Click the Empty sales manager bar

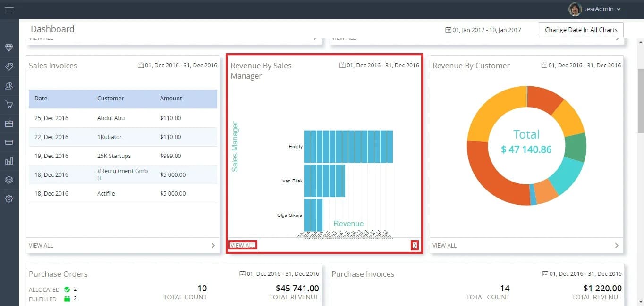click(x=348, y=147)
